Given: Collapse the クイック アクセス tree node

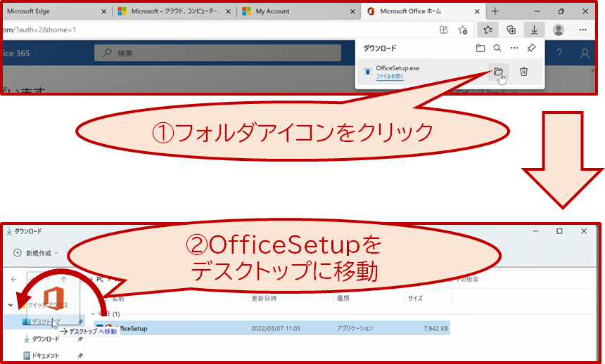Looking at the screenshot, I should pos(11,305).
